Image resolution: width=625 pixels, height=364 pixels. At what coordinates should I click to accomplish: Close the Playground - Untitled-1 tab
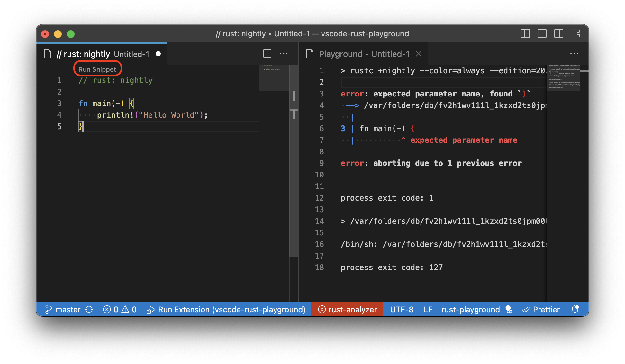point(419,54)
